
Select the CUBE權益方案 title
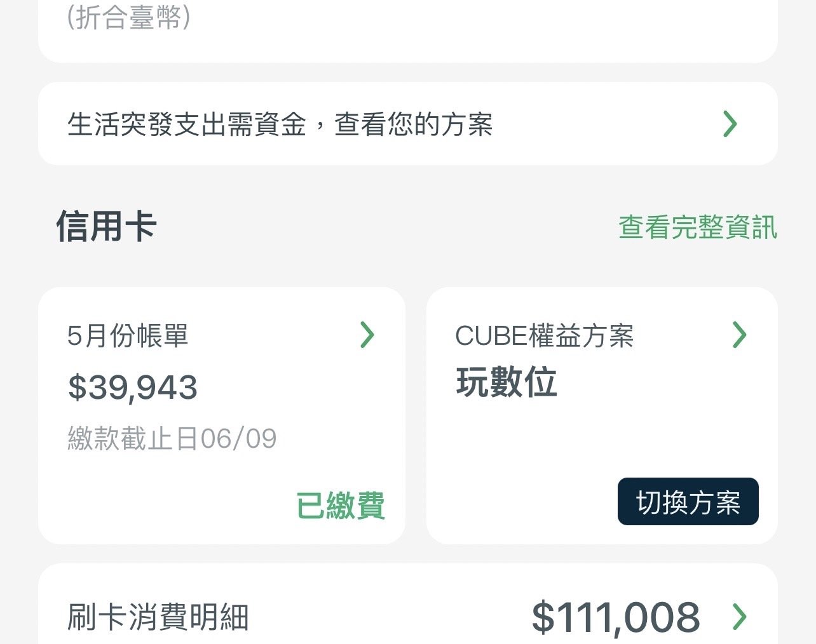545,335
